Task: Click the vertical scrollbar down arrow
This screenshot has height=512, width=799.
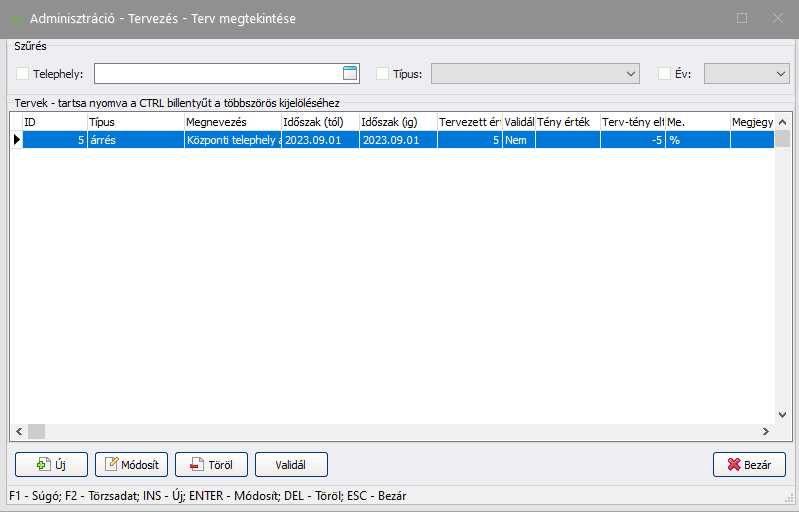Action: click(783, 414)
